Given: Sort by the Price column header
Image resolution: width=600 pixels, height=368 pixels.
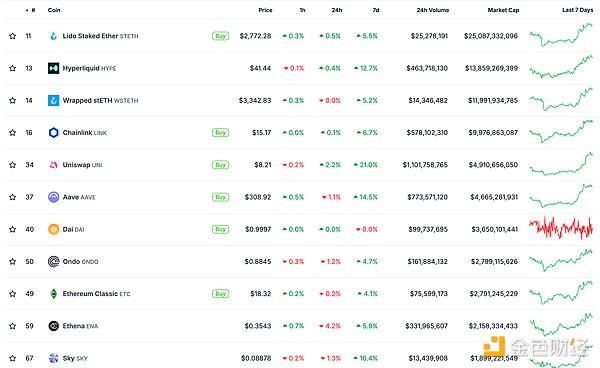Looking at the screenshot, I should click(x=265, y=10).
